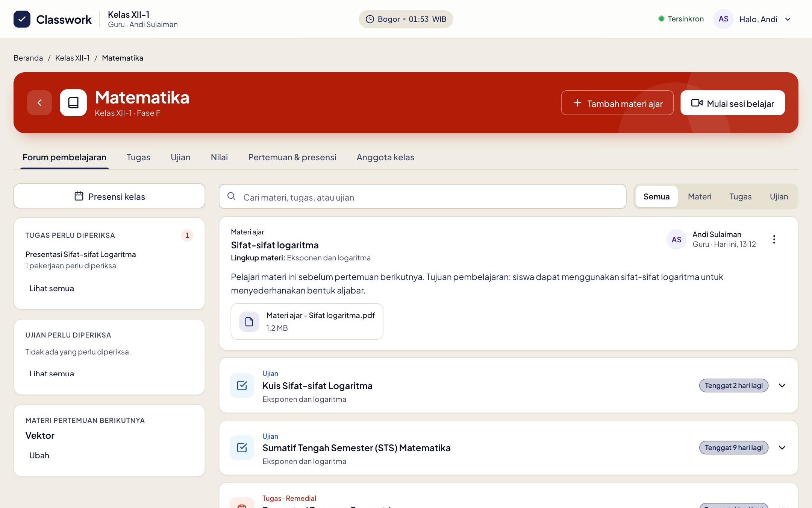Click the Beranda breadcrumb link
The height and width of the screenshot is (508, 812).
coord(28,58)
